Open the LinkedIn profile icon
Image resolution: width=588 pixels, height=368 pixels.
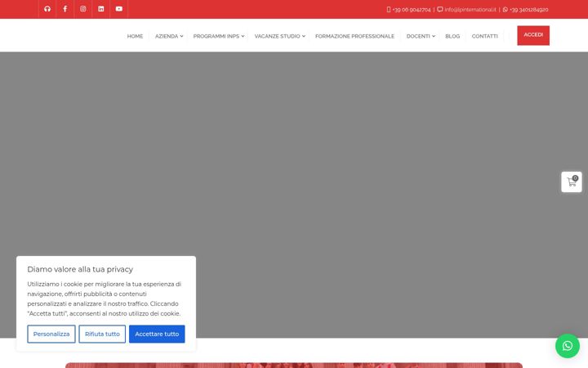point(101,9)
